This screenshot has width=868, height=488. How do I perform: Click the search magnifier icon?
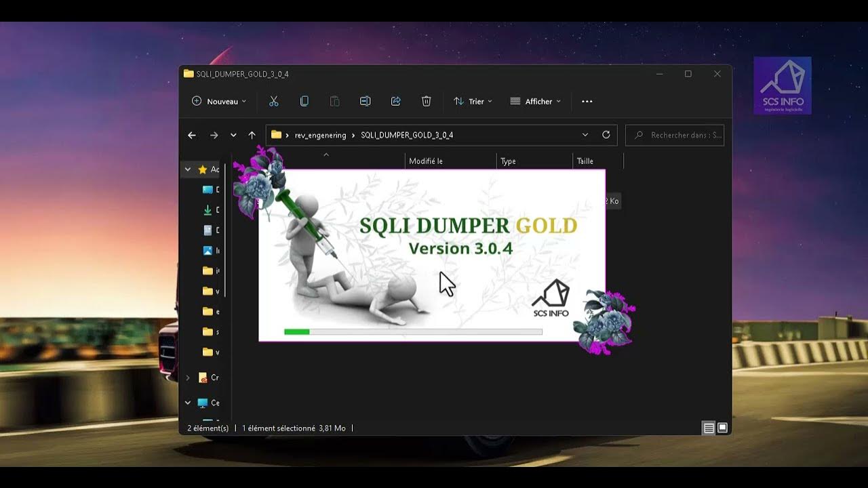638,135
